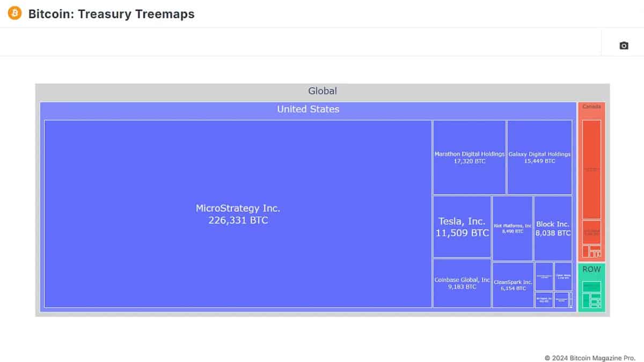Select the MicroStrategy Inc. treemap block
Viewport: 644px width, 362px height.
(x=238, y=213)
